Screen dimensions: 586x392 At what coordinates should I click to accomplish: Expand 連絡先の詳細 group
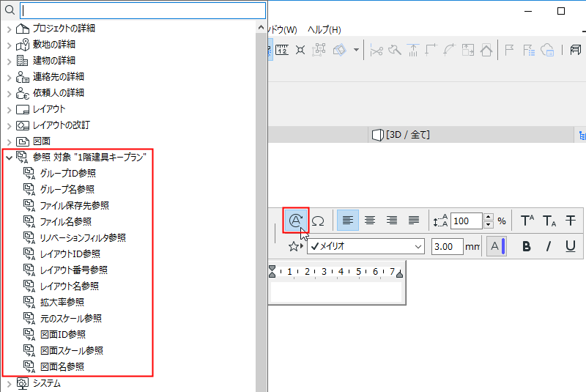pos(10,77)
